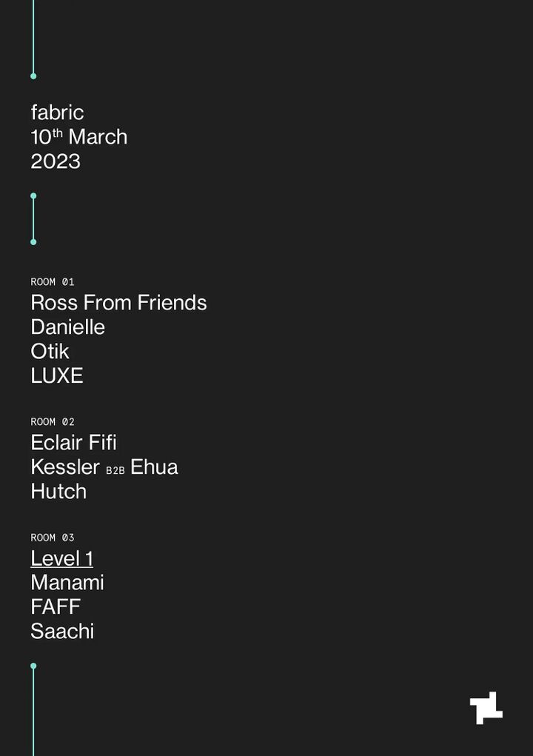Click the fabric venue title text

(57, 113)
